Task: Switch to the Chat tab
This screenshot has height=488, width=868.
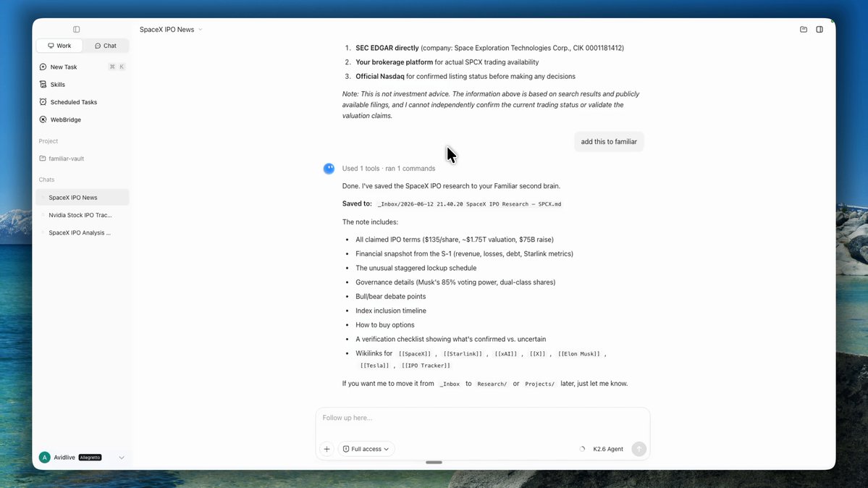Action: (105, 46)
